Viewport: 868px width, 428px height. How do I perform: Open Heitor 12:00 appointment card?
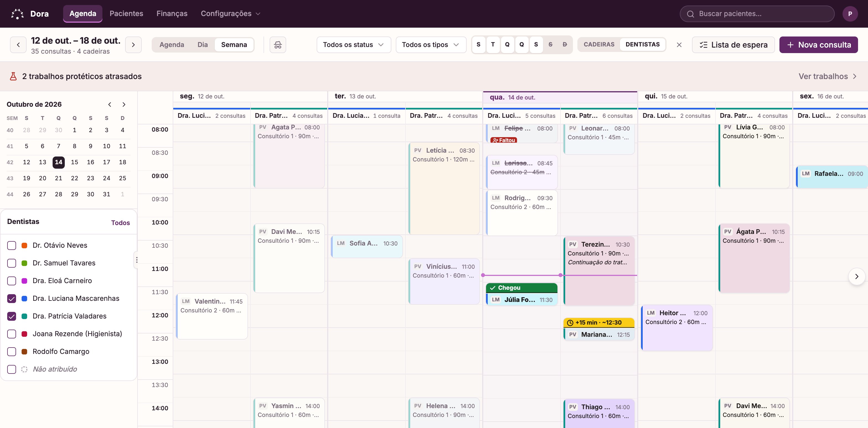(x=677, y=328)
